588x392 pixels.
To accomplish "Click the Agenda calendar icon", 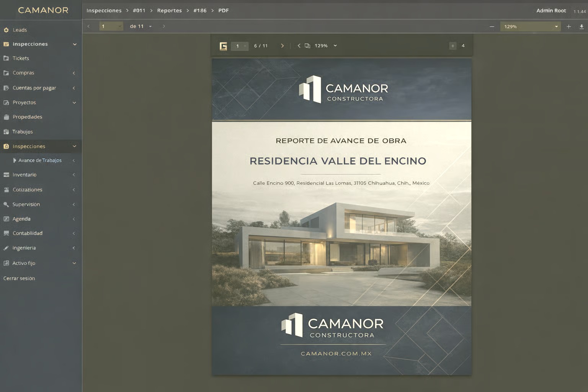I will click(6, 219).
